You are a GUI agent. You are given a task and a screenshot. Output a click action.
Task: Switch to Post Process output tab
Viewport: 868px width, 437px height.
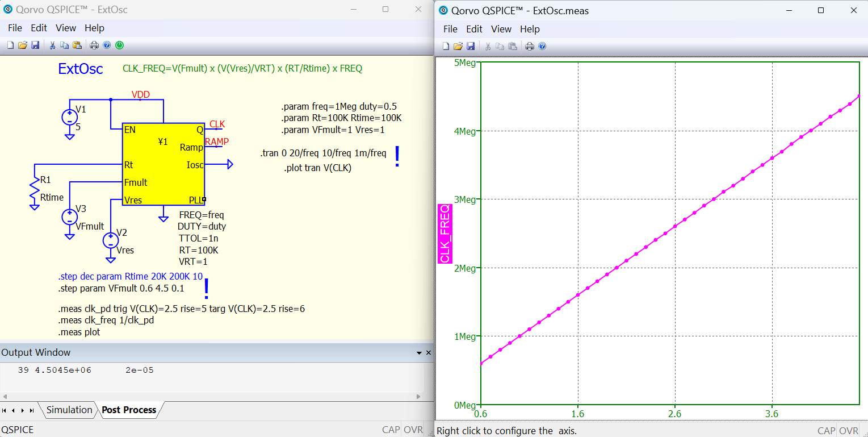pyautogui.click(x=129, y=410)
